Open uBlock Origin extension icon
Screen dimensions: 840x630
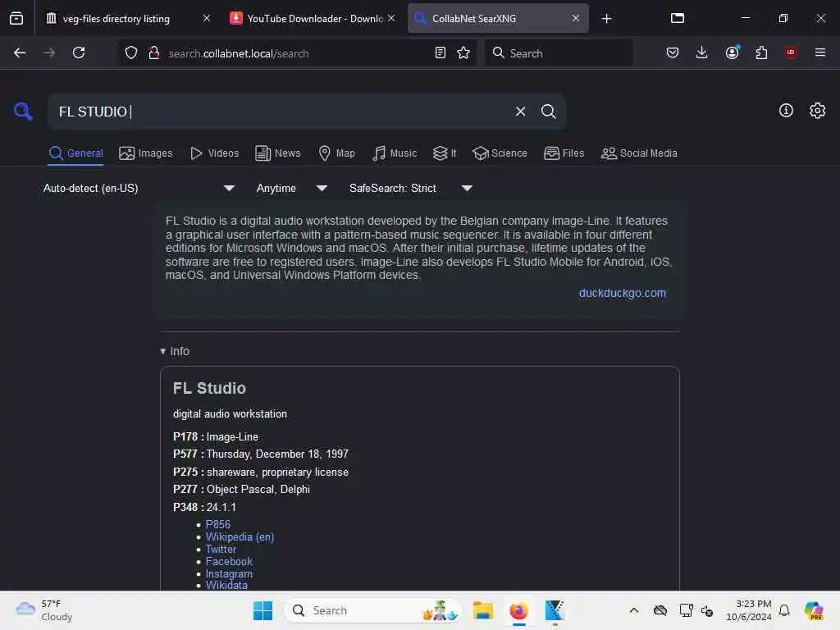pos(791,52)
